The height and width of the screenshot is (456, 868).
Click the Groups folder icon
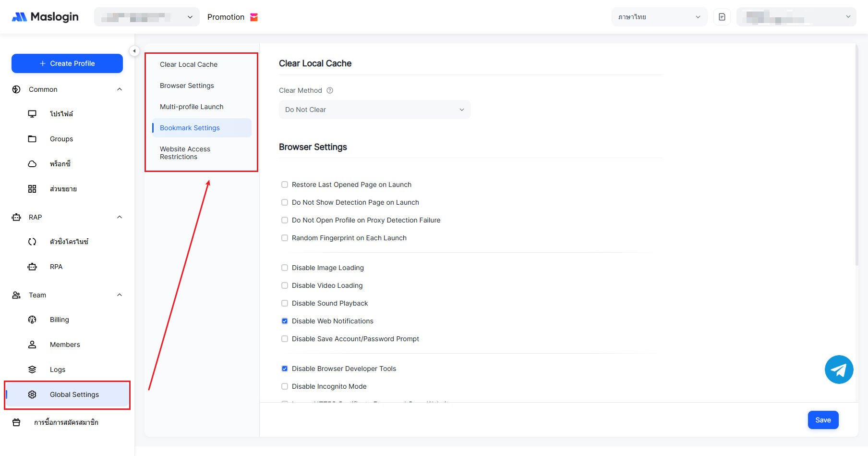(x=32, y=139)
